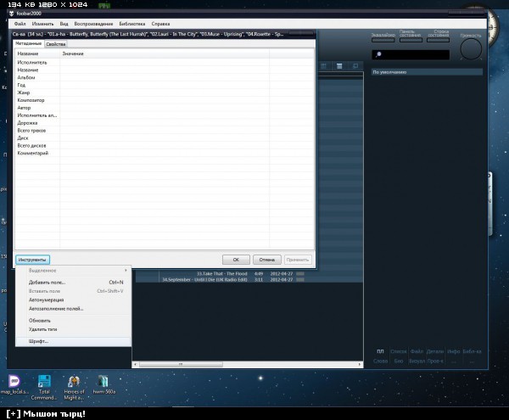Click the Значение column header
Image resolution: width=509 pixels, height=420 pixels.
tap(165, 53)
